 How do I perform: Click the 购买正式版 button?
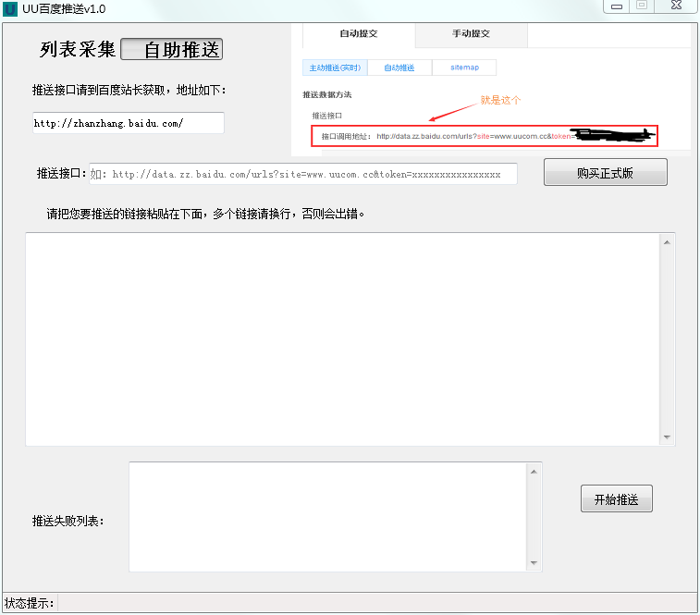pyautogui.click(x=606, y=172)
